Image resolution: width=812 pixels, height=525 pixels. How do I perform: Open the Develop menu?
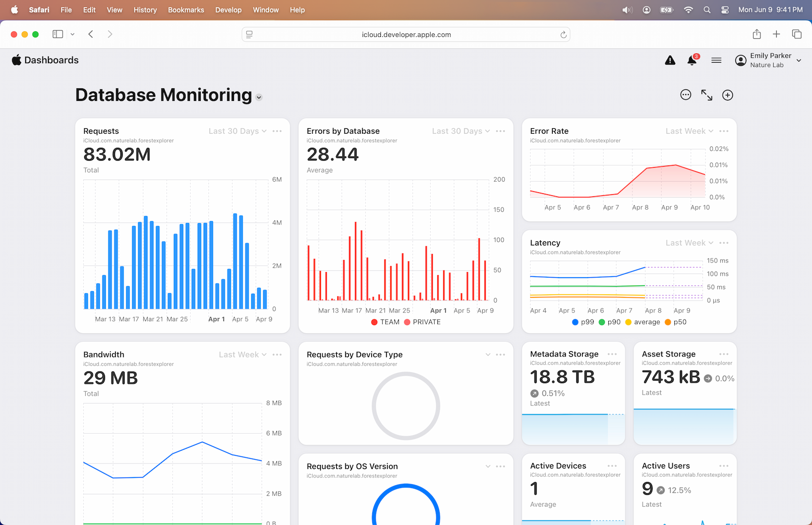click(228, 10)
